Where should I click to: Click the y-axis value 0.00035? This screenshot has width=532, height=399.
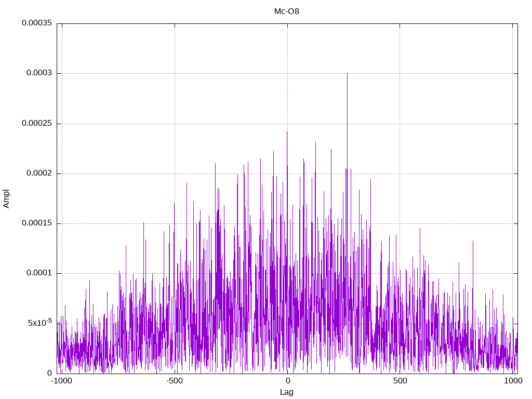pos(37,23)
